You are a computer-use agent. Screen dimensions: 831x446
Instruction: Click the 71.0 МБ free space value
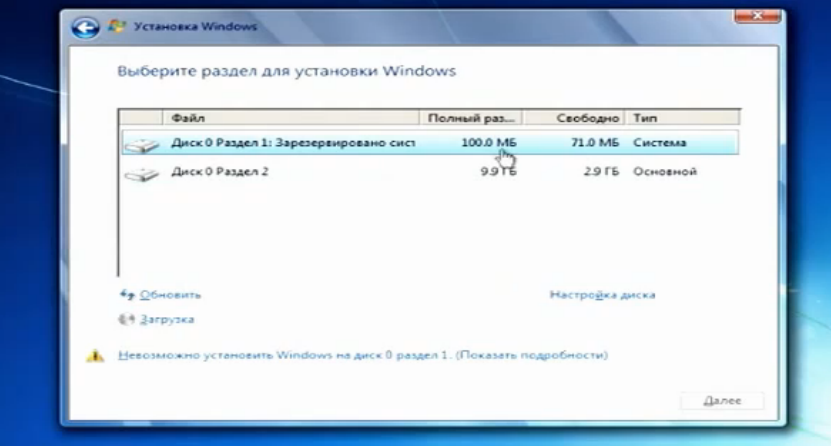(x=595, y=142)
